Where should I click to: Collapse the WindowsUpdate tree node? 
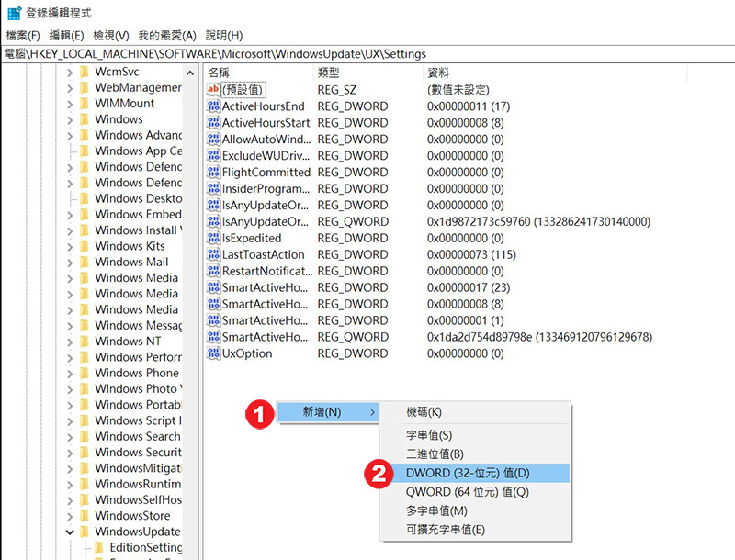pos(70,532)
